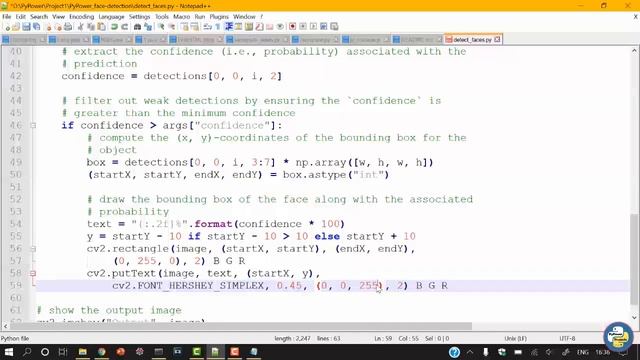Click 'Python file' in the status bar
Viewport: 640px width, 360px height.
[x=15, y=338]
